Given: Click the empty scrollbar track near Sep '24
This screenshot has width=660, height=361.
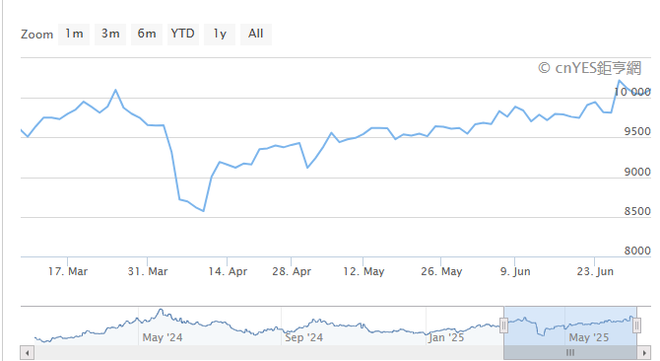Looking at the screenshot, I should coord(303,353).
